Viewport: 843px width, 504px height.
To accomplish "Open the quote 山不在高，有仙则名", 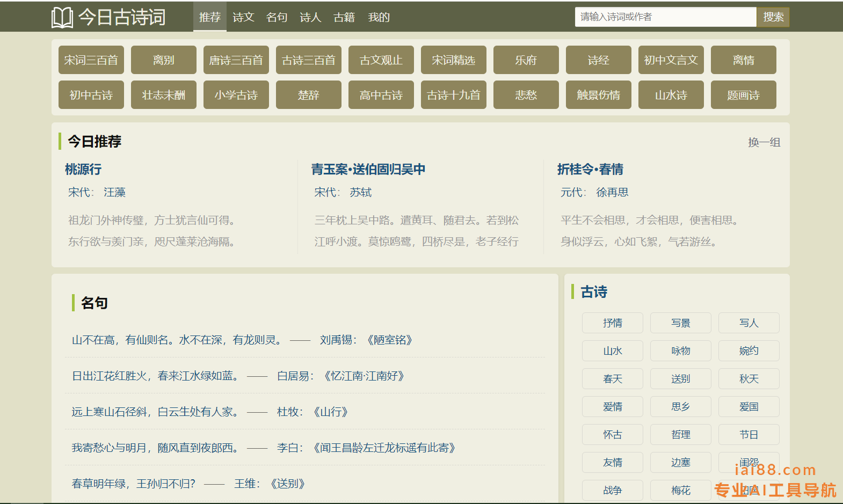I will pyautogui.click(x=177, y=340).
